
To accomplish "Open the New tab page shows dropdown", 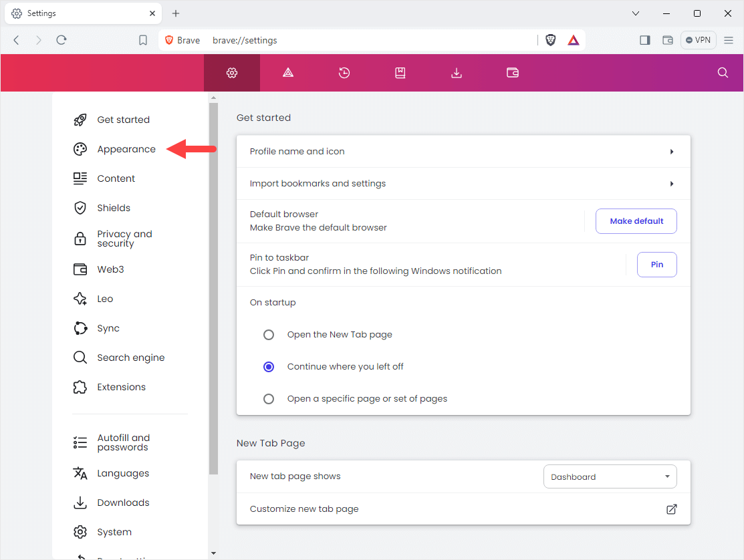I will pyautogui.click(x=610, y=476).
